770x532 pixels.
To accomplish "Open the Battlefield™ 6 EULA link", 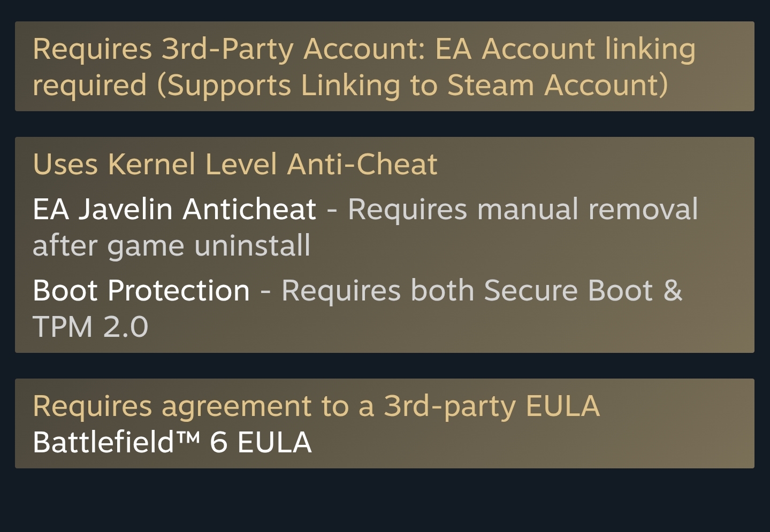I will [x=172, y=443].
